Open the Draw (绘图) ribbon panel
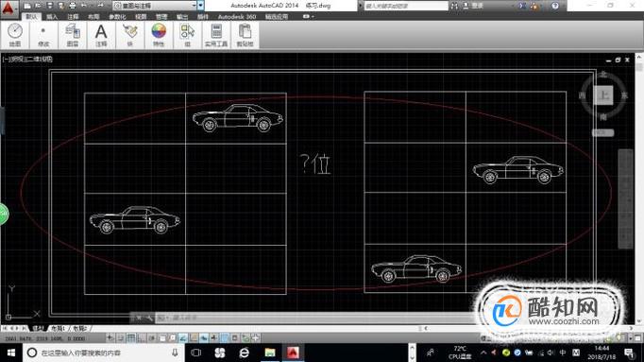The image size is (644, 362). (x=15, y=35)
